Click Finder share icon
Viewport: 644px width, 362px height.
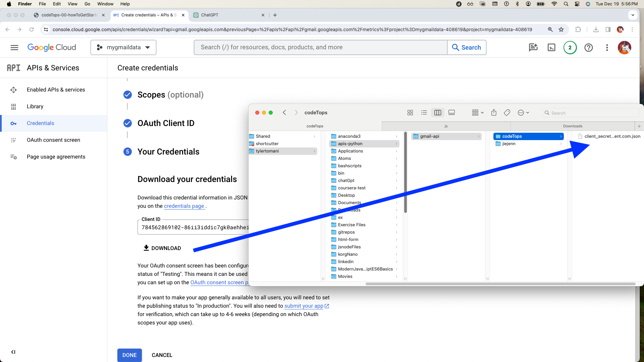[x=494, y=113]
